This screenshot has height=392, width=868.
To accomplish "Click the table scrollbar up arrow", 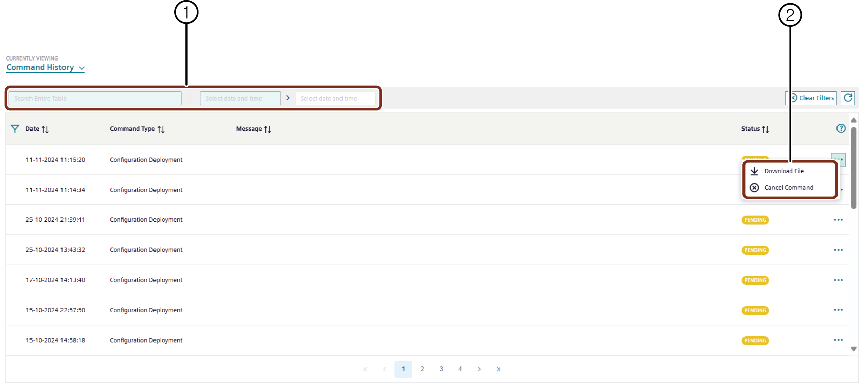I will pyautogui.click(x=854, y=120).
